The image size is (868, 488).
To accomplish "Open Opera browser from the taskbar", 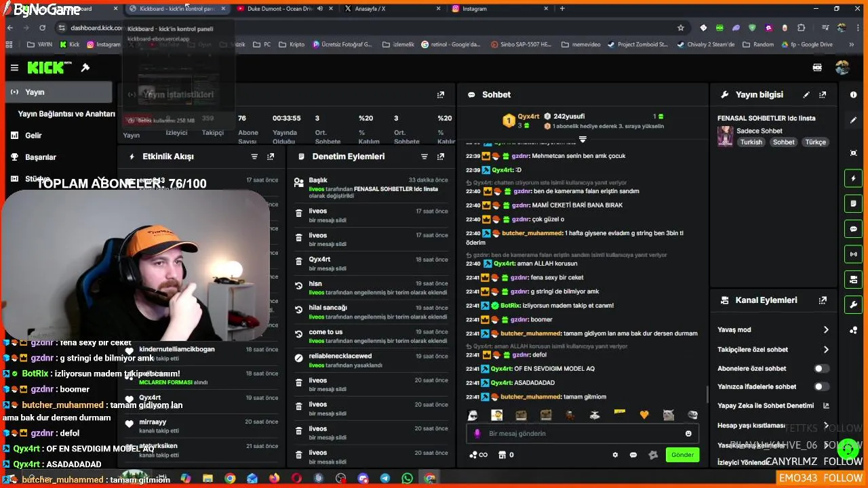I will [x=296, y=479].
